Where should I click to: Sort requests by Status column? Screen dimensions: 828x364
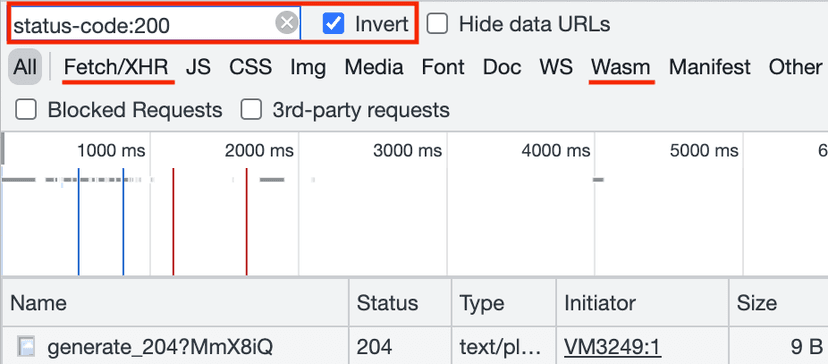pyautogui.click(x=400, y=303)
